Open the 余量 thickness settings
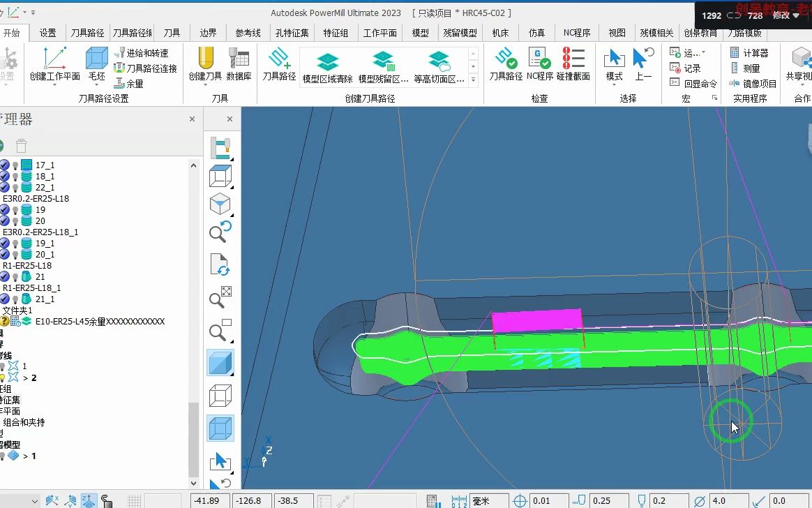This screenshot has height=508, width=812. pos(128,83)
